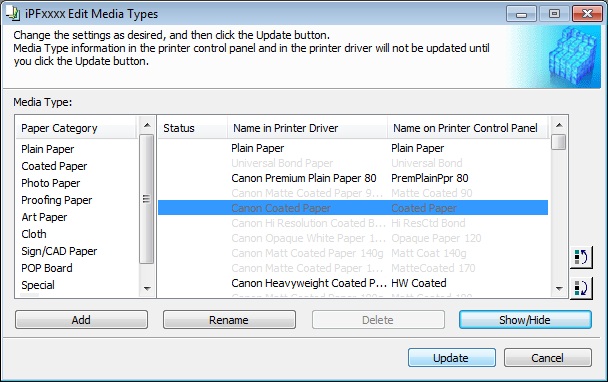Select highlighted Canon Coated Paper row

click(x=353, y=208)
